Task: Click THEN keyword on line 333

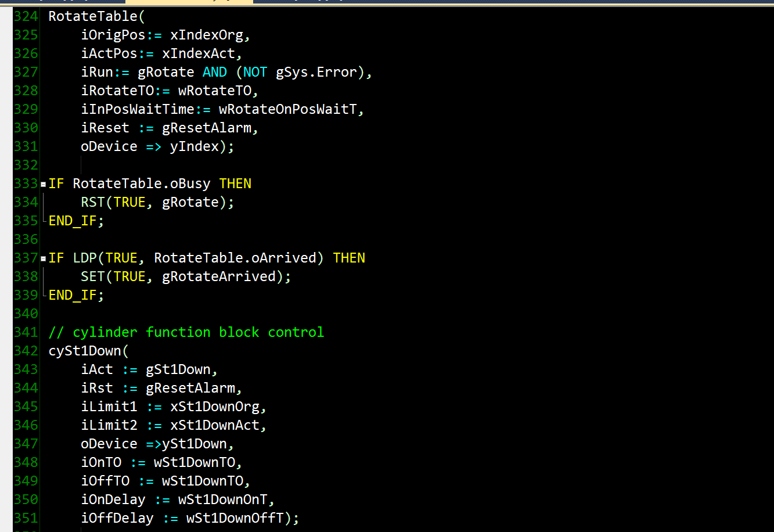Action: 235,184
